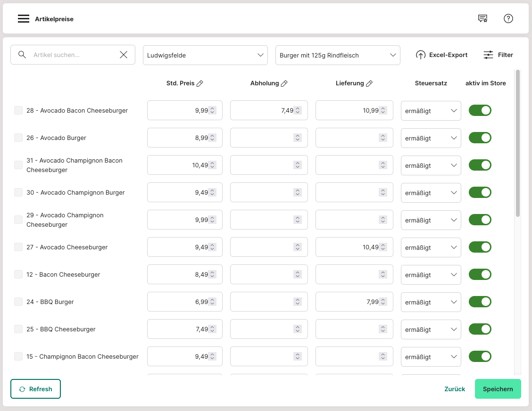The height and width of the screenshot is (411, 532).
Task: Check the box for 12 - Bacon Cheeseburger
Action: (18, 274)
